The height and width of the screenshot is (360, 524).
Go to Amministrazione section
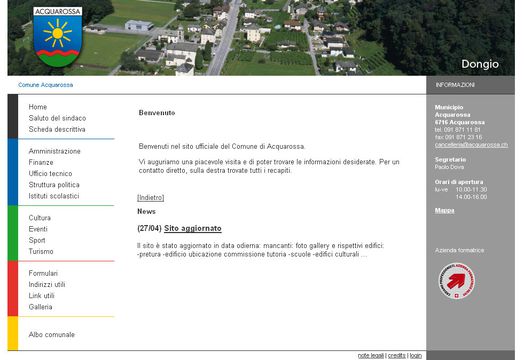[54, 151]
